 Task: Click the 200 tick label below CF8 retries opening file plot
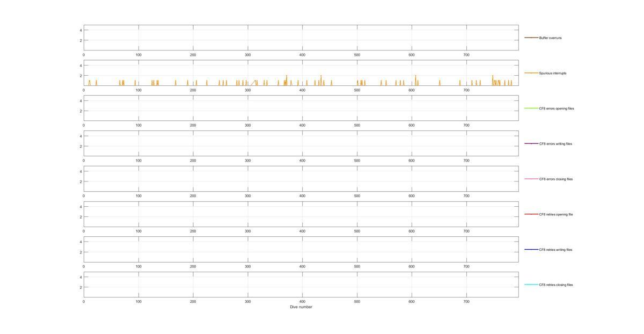[x=193, y=231]
